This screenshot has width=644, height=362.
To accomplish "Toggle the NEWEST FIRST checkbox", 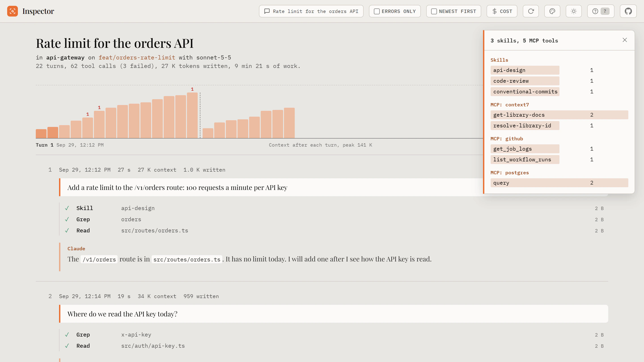I will click(x=434, y=11).
